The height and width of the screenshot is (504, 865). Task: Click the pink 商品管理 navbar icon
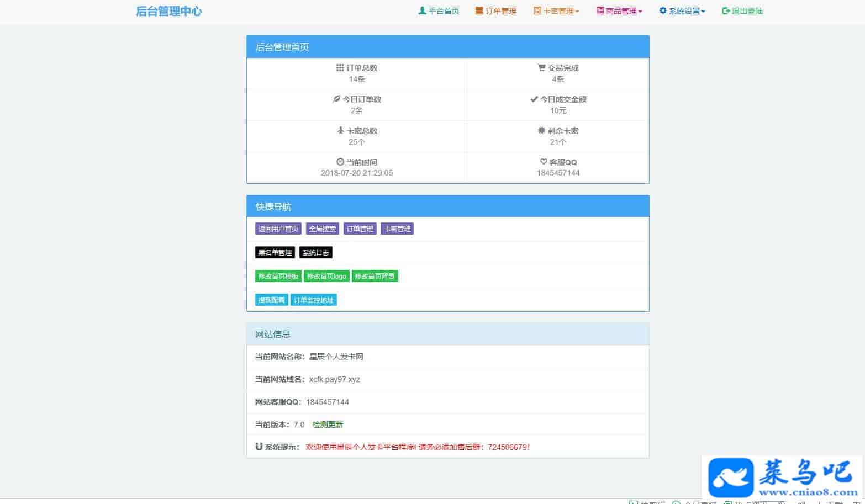pyautogui.click(x=600, y=10)
